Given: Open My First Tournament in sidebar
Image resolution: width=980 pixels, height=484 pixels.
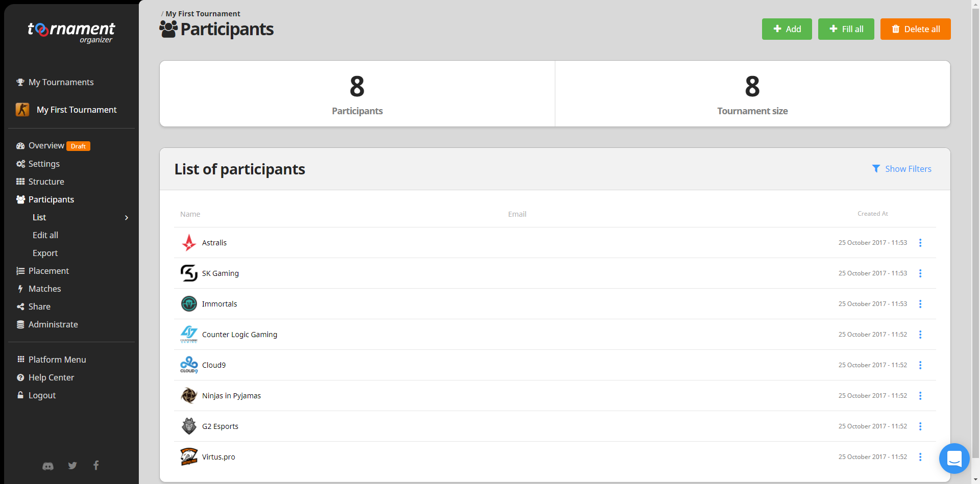Looking at the screenshot, I should click(x=77, y=110).
